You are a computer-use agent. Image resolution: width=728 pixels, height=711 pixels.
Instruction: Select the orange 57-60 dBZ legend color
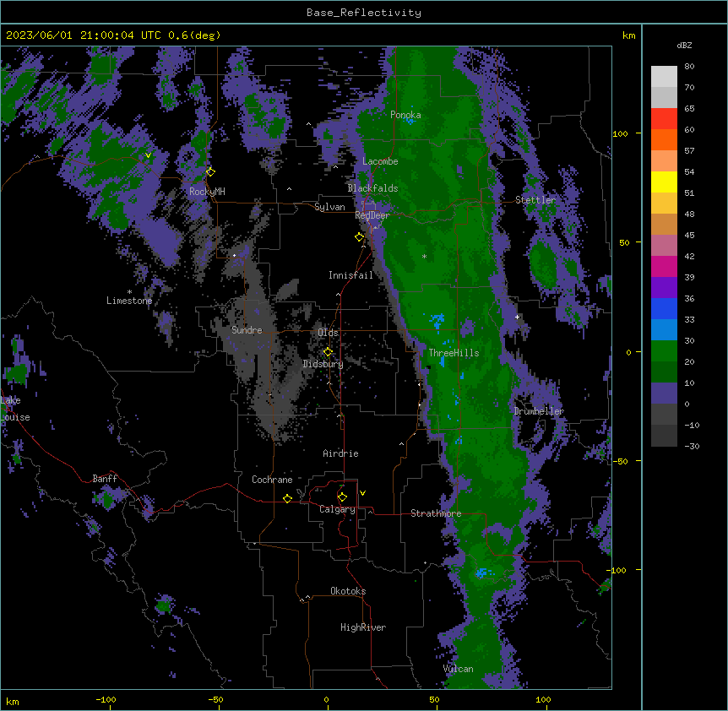pyautogui.click(x=664, y=139)
